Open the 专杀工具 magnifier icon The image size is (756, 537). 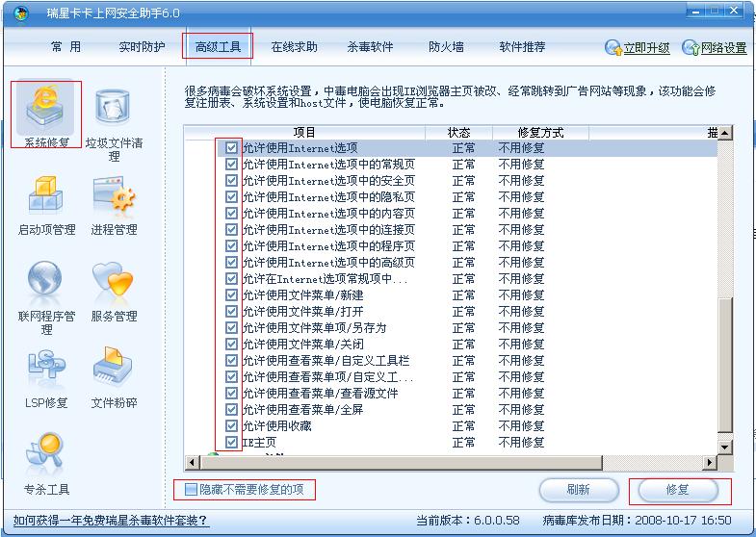tap(44, 450)
